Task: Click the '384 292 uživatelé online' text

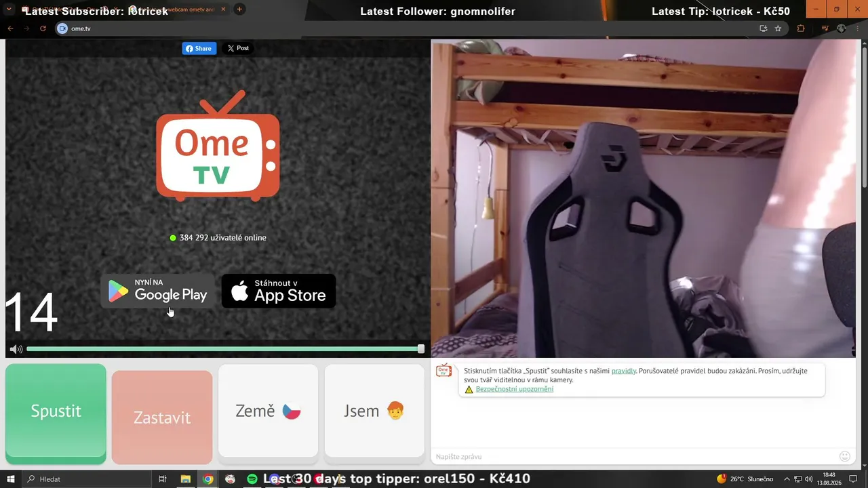Action: click(223, 238)
